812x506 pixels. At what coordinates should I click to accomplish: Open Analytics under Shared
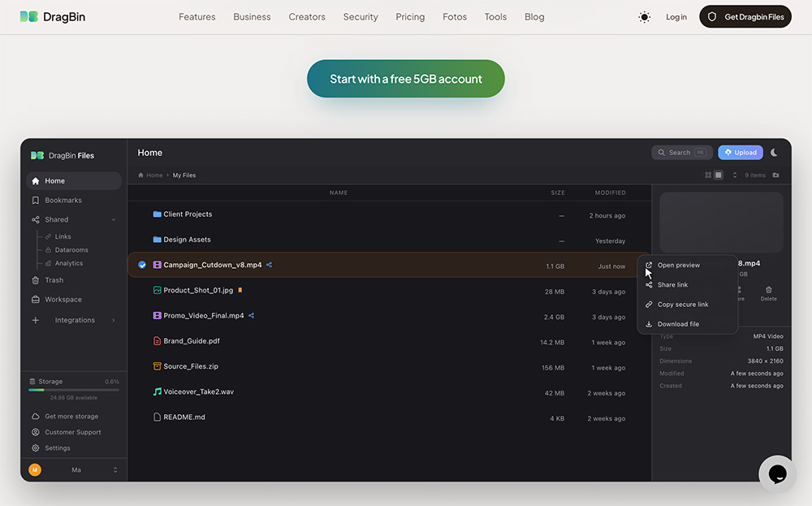(68, 263)
